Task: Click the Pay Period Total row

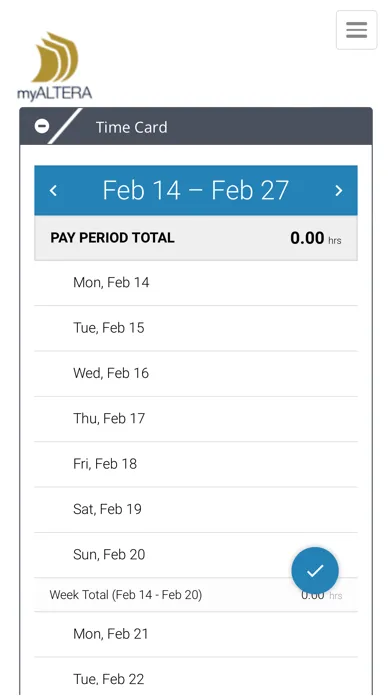Action: point(196,238)
